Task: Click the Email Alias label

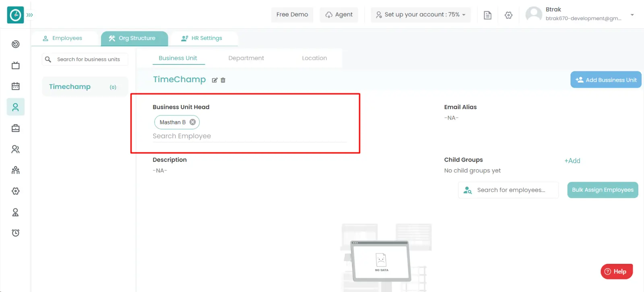Action: (460, 107)
